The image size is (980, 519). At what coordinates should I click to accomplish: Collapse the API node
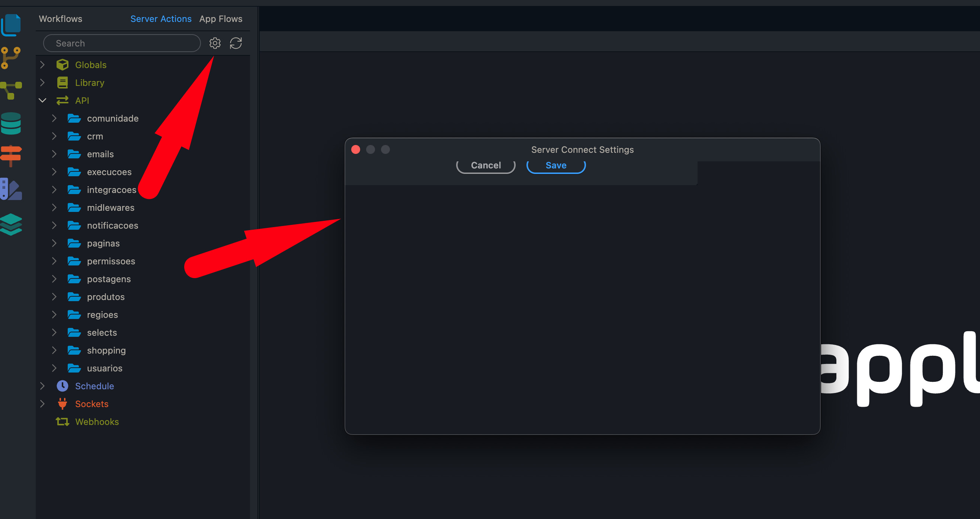(x=43, y=100)
